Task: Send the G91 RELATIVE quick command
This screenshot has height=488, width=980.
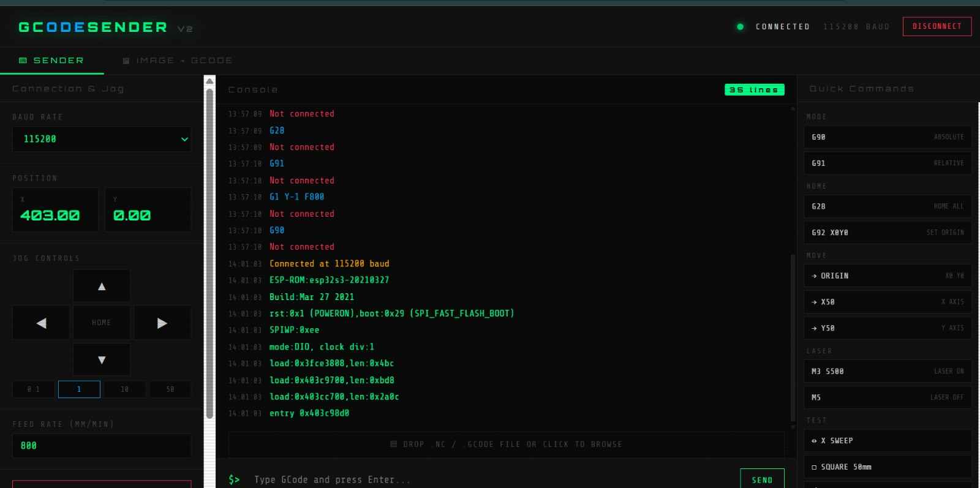Action: tap(888, 163)
